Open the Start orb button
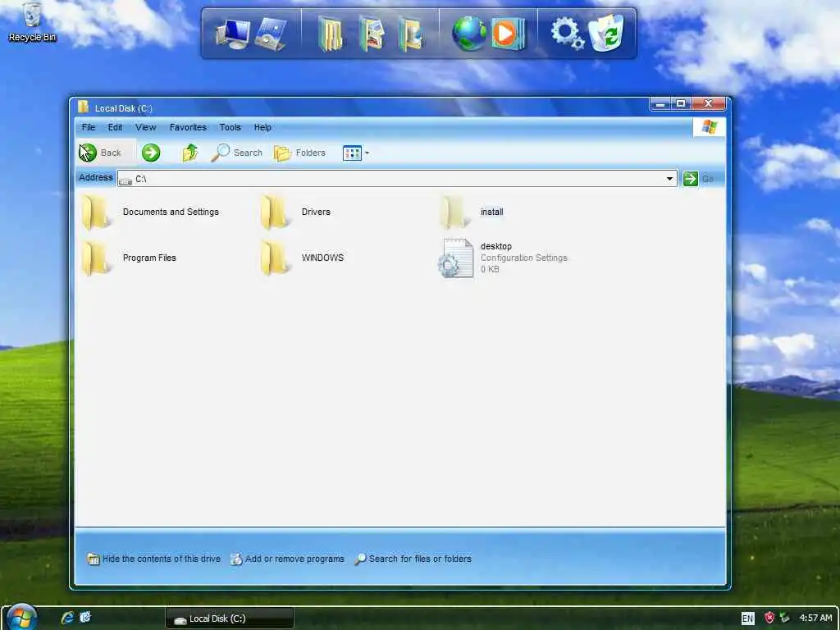Image resolution: width=840 pixels, height=630 pixels. (x=21, y=617)
